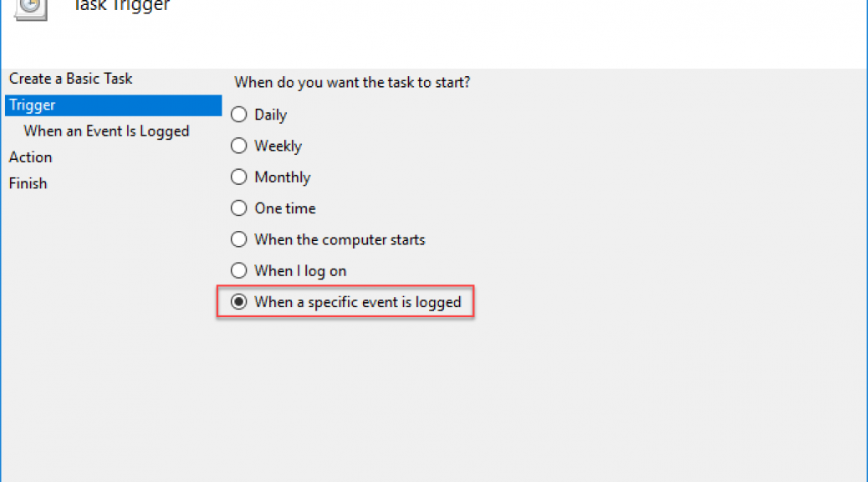Click the 'Monthly' option label text
Viewport: 868px width, 482px height.
283,177
